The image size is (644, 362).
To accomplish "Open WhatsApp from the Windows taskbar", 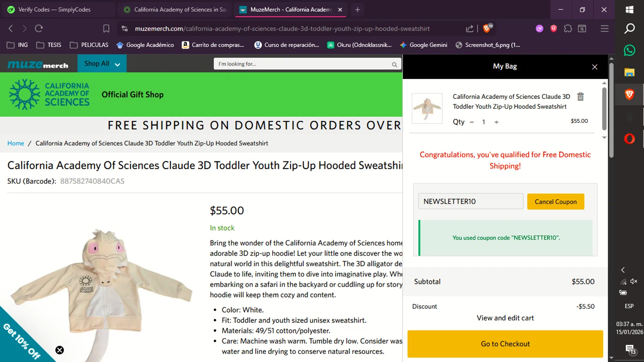I will (x=629, y=50).
